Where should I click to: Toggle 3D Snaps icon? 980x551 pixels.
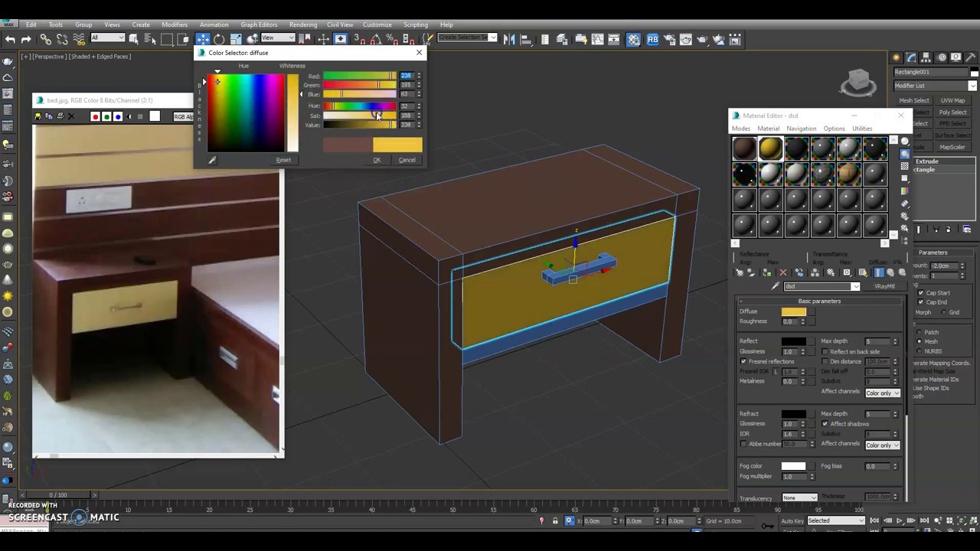pos(360,39)
